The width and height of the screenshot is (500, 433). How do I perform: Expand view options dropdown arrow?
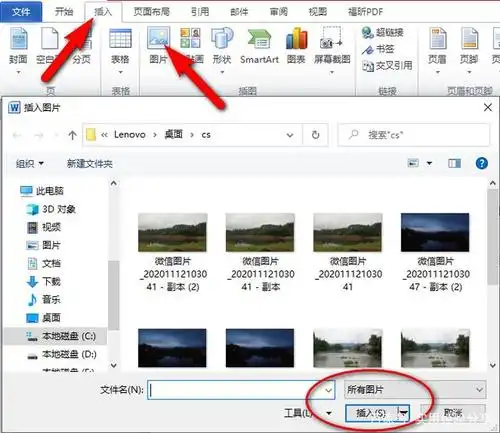(x=429, y=163)
